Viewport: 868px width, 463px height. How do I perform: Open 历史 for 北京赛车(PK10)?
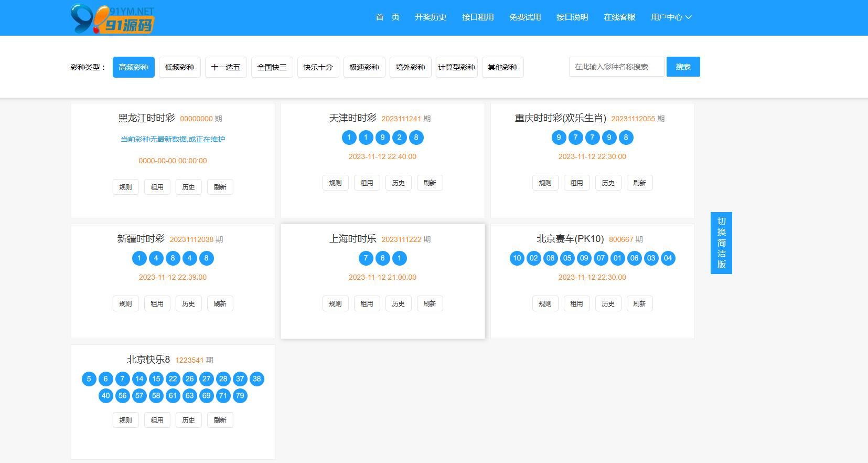coord(608,303)
